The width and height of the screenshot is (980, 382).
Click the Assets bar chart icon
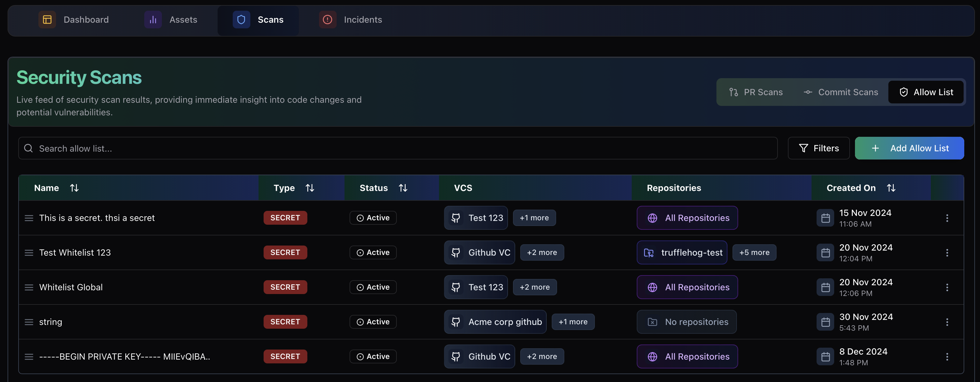153,20
